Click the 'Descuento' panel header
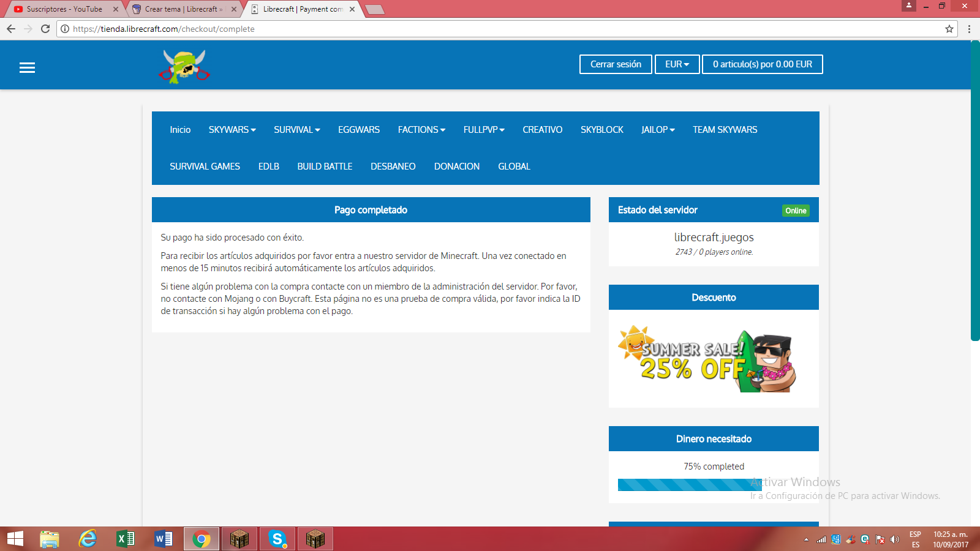This screenshot has height=551, width=980. [714, 298]
